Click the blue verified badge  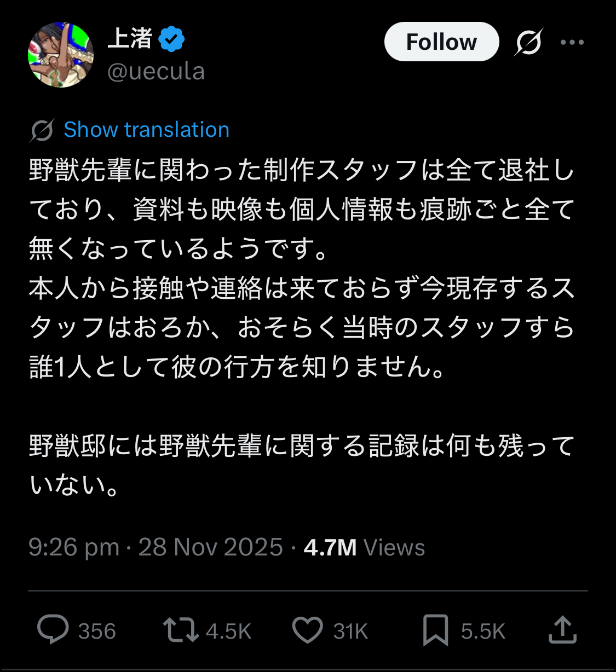pos(171,39)
